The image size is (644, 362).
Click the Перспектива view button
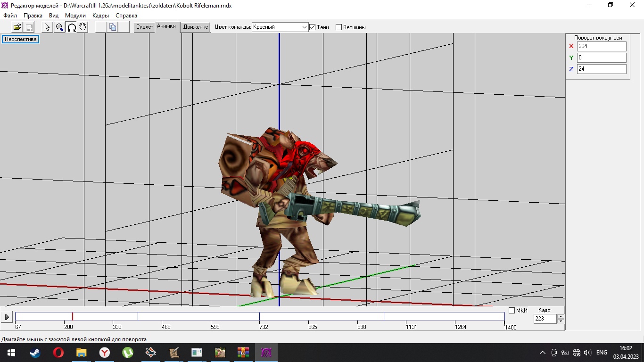[x=21, y=39]
